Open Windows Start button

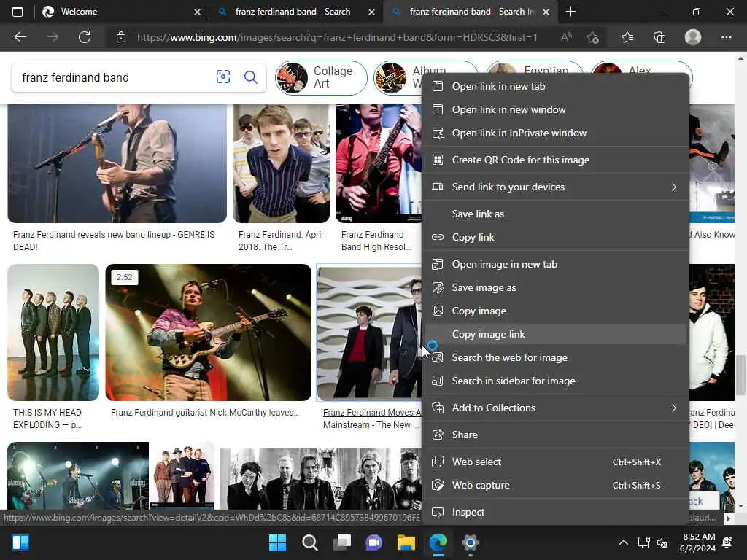click(x=277, y=542)
